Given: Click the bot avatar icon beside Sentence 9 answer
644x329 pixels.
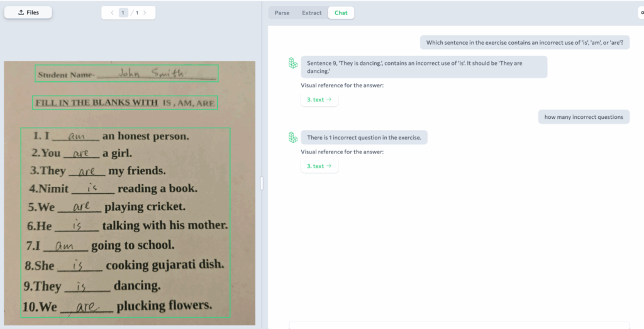Looking at the screenshot, I should click(292, 63).
